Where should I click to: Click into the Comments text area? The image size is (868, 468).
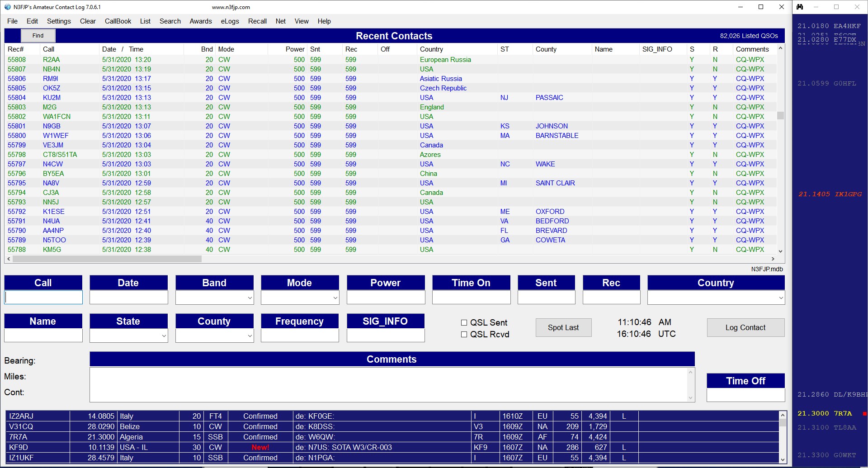[389, 384]
